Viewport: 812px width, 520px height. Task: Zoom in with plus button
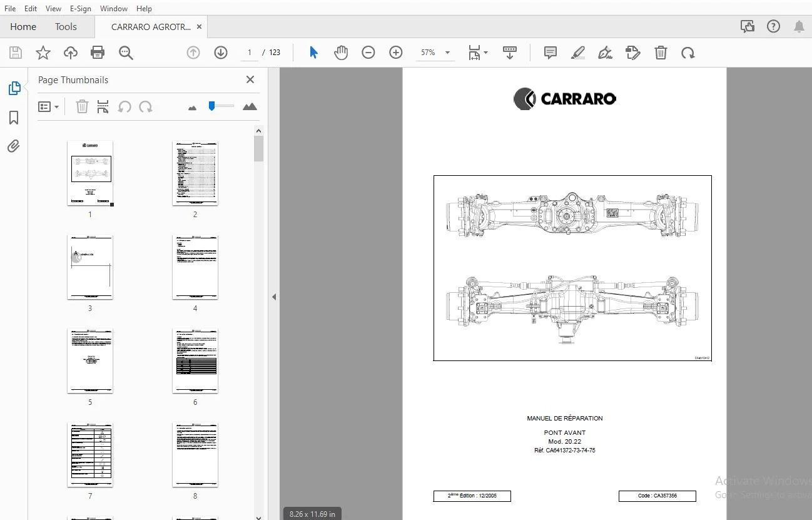(395, 53)
